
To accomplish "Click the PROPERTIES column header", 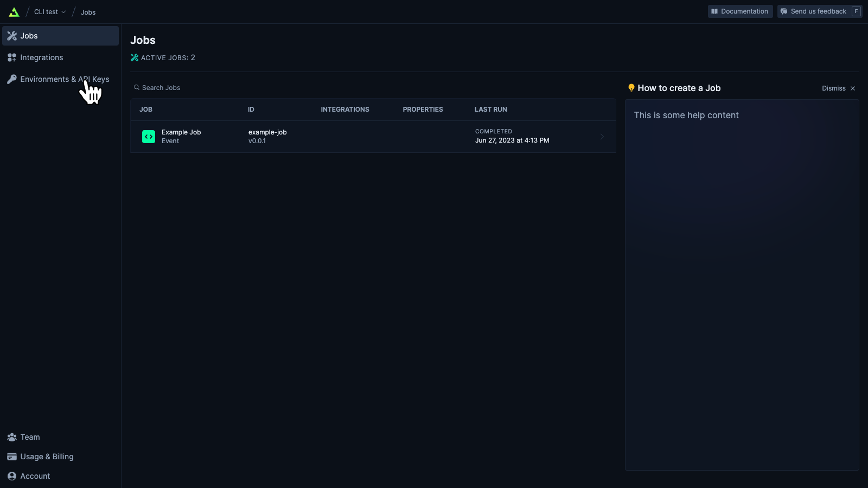I will pyautogui.click(x=423, y=110).
